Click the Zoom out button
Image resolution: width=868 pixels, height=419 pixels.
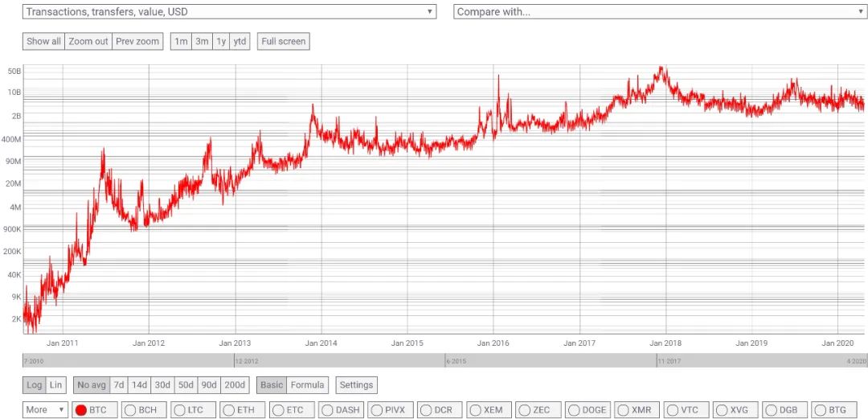(x=88, y=42)
